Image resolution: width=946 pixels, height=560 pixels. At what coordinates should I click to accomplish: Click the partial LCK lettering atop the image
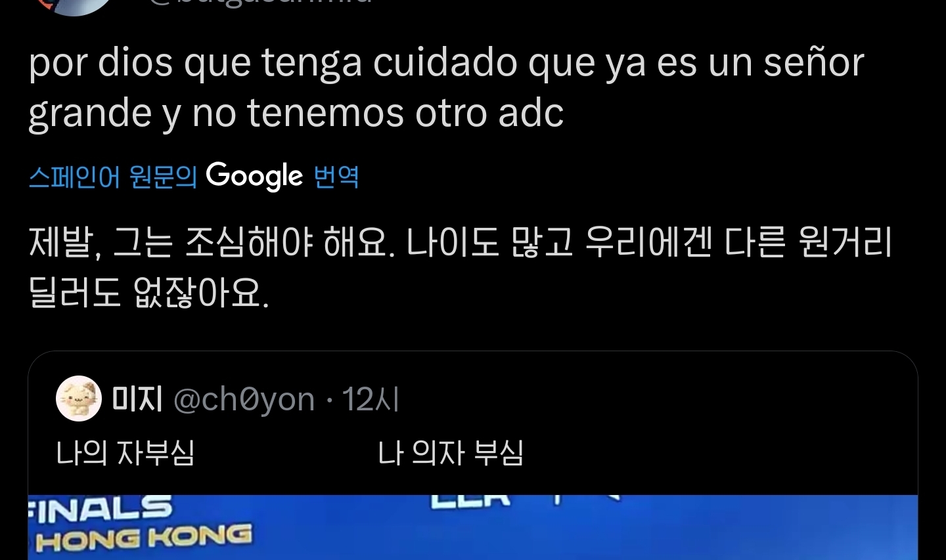(470, 500)
